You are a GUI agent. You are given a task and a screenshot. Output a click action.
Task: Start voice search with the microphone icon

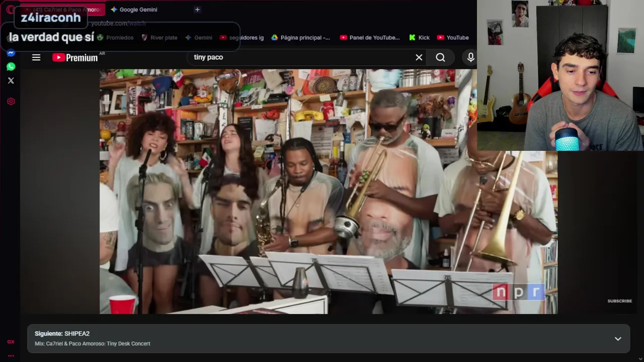click(x=470, y=57)
